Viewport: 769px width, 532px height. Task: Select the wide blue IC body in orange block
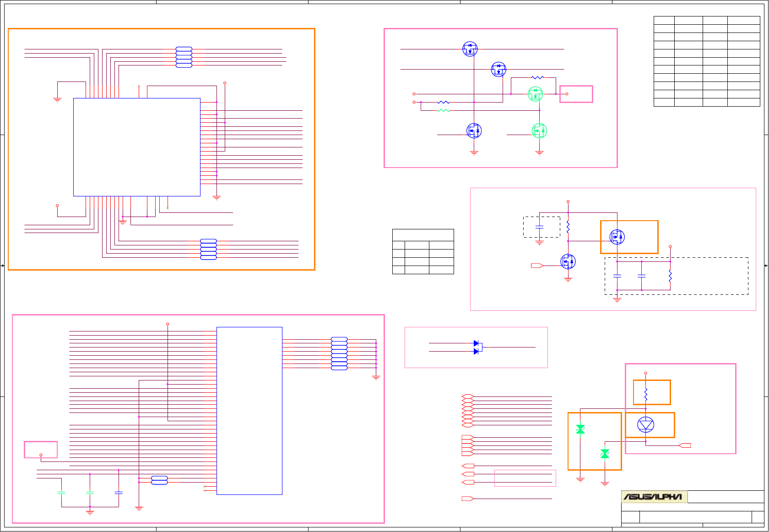(137, 147)
